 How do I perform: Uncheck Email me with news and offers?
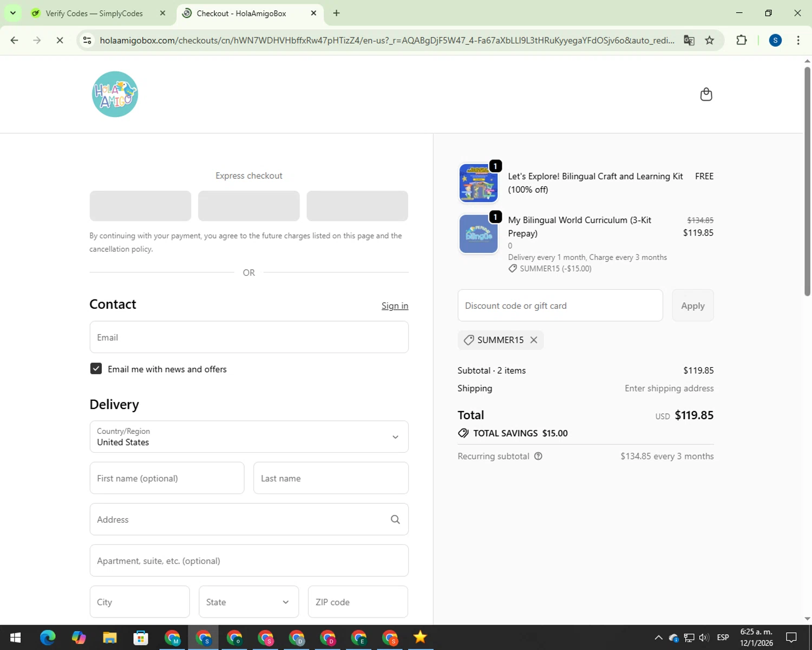click(x=96, y=369)
